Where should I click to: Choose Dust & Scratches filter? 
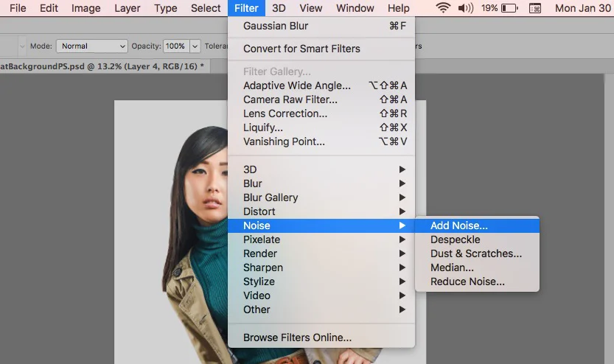click(477, 253)
